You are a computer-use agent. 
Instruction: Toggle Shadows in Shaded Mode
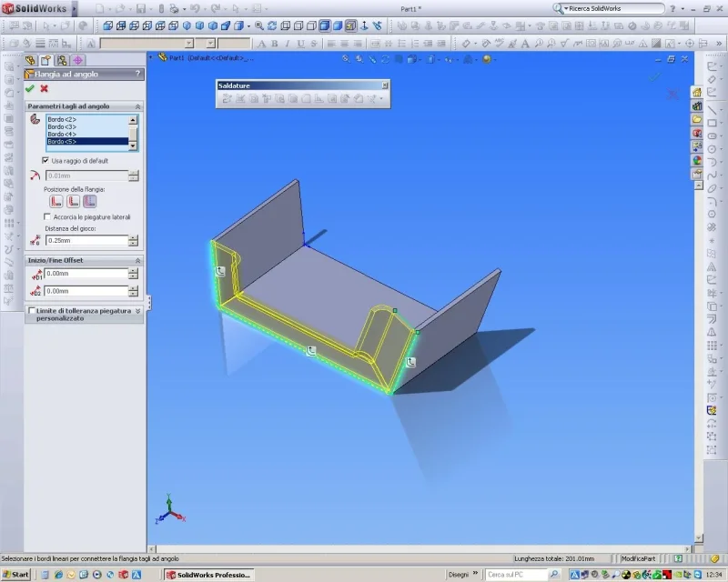coord(350,25)
